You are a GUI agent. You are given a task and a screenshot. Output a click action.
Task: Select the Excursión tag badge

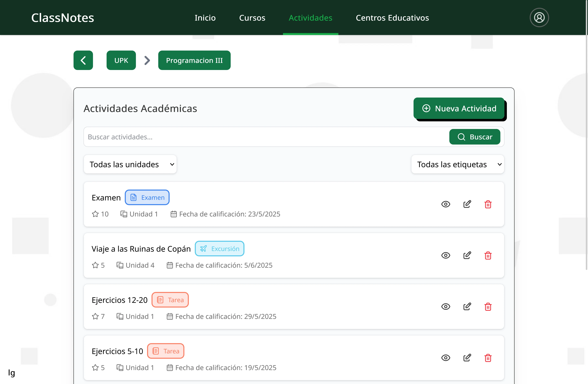[x=219, y=249]
